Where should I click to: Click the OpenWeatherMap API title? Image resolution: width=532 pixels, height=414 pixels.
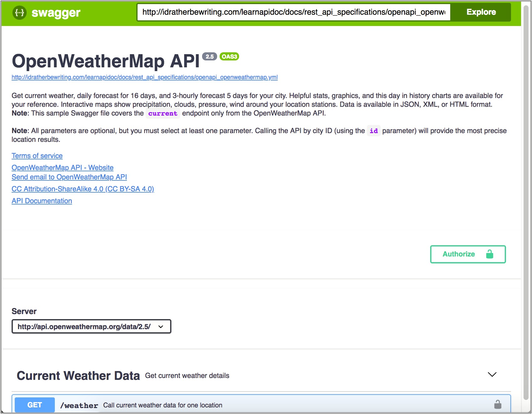(x=106, y=61)
